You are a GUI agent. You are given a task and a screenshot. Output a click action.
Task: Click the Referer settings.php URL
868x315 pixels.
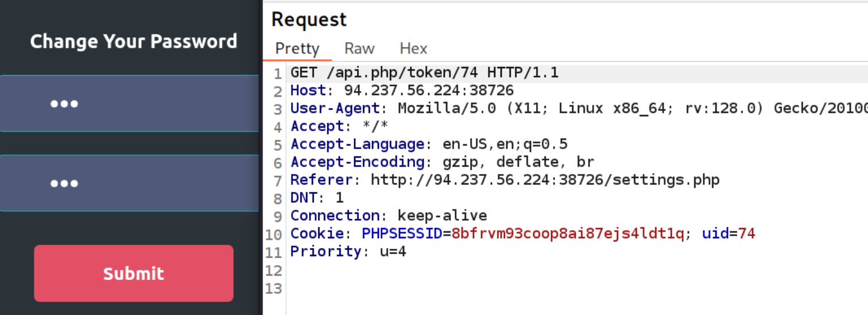tap(545, 180)
